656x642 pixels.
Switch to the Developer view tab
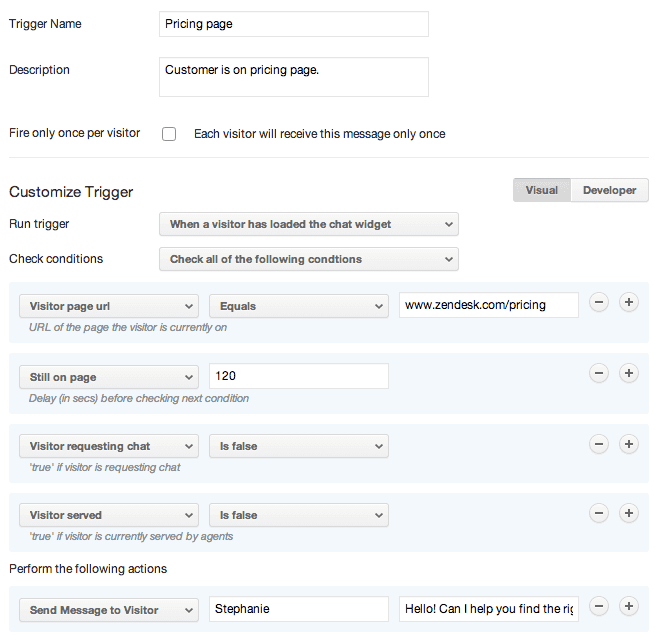609,190
